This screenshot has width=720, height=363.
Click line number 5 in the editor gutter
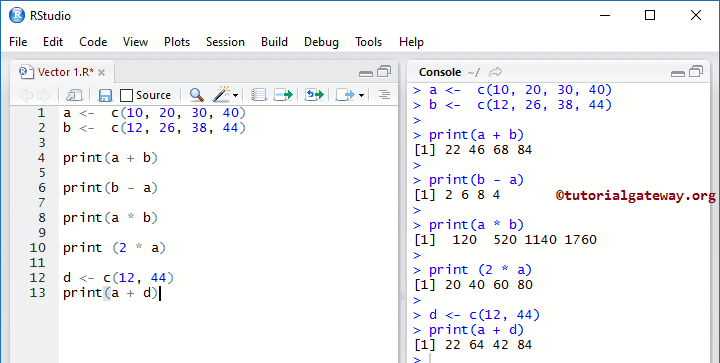pyautogui.click(x=42, y=173)
